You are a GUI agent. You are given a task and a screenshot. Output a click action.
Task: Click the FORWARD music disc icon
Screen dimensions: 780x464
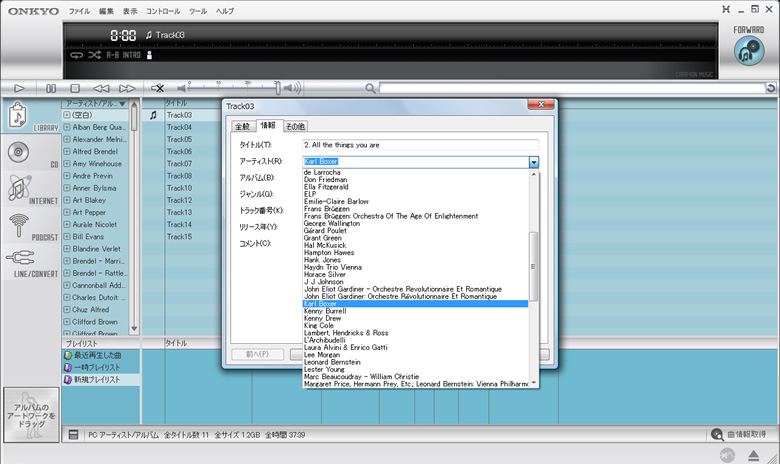[749, 51]
